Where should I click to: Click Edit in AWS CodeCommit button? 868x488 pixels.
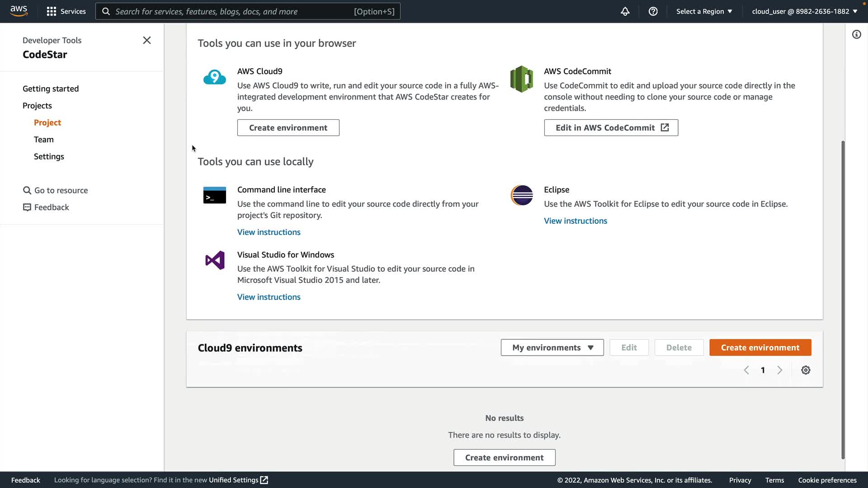pyautogui.click(x=611, y=128)
